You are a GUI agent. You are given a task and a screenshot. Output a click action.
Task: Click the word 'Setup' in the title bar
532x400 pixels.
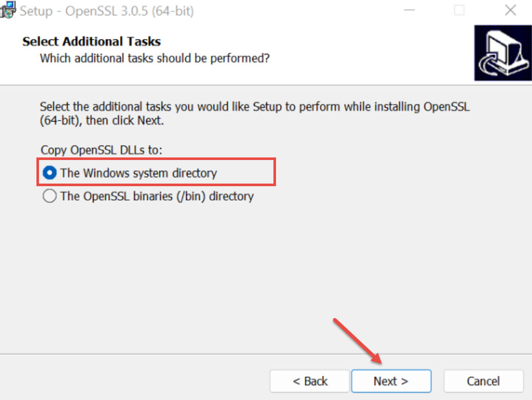[36, 11]
